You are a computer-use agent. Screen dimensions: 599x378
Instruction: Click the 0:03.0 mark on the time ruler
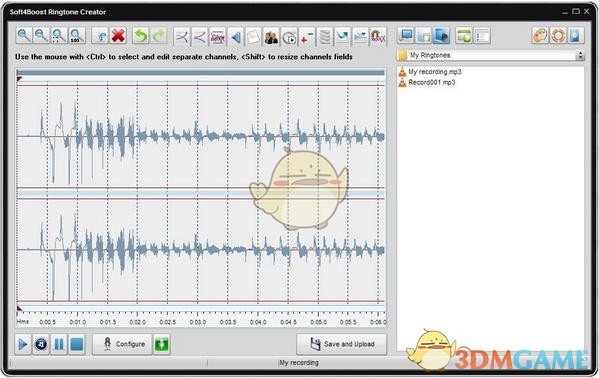(198, 322)
